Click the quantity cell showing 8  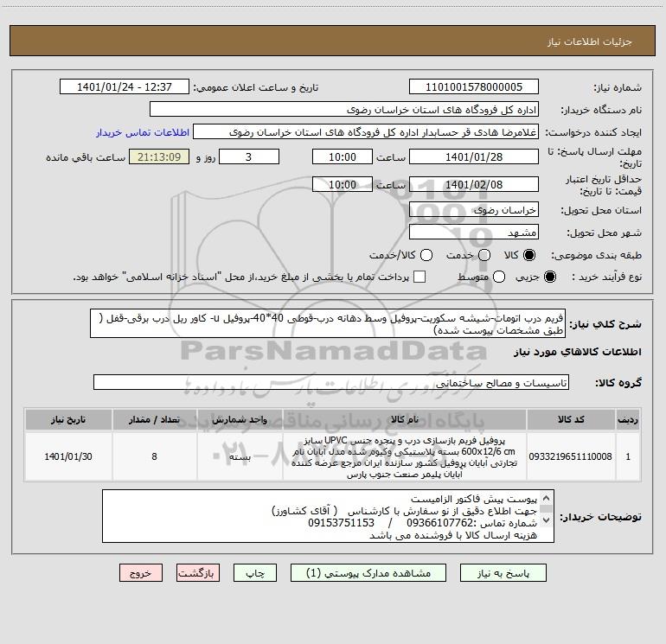pos(154,456)
